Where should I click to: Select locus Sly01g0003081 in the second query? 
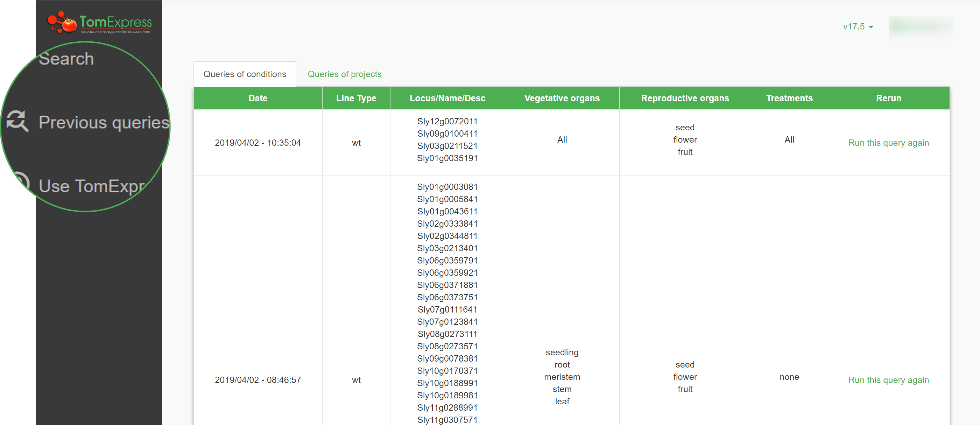pyautogui.click(x=447, y=187)
